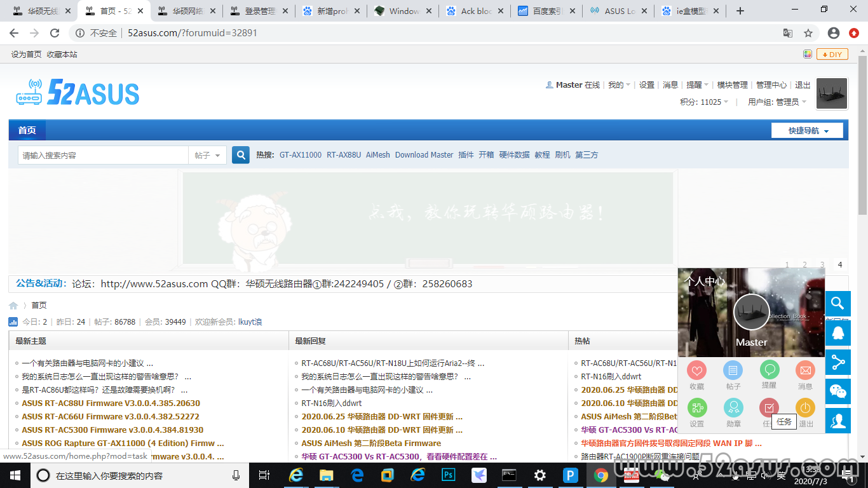
Task: Open the settings gear in the taskbar
Action: click(x=540, y=475)
